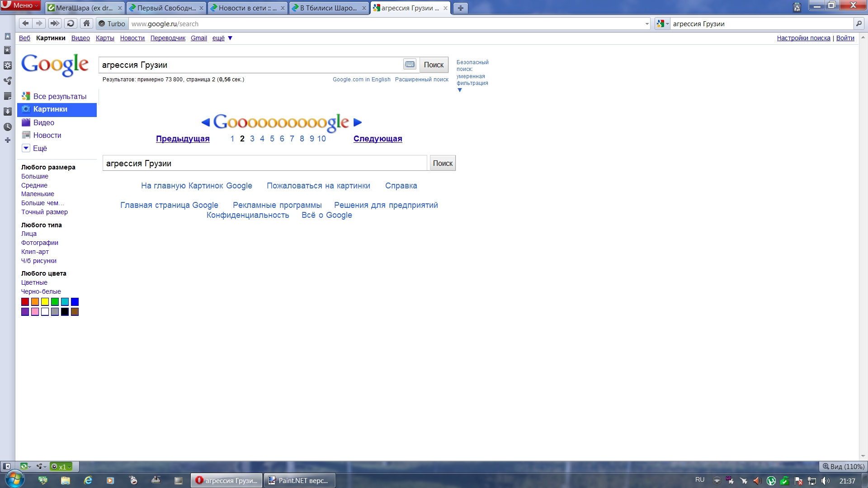Pick the brown color filter swatch

(x=75, y=312)
